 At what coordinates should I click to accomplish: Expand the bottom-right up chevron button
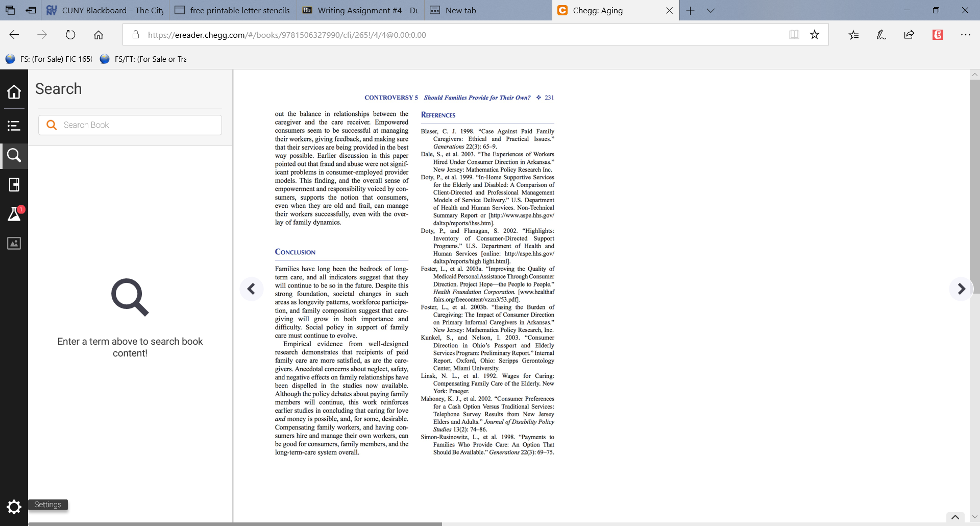(955, 517)
